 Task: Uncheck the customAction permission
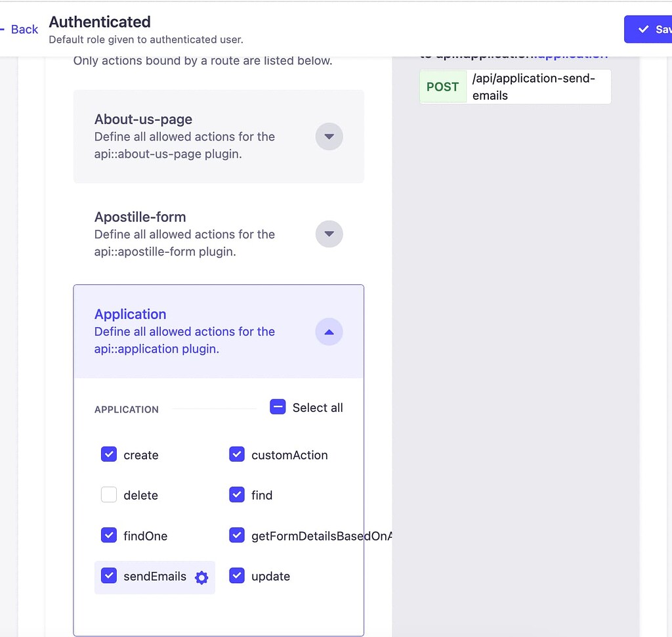[236, 454]
